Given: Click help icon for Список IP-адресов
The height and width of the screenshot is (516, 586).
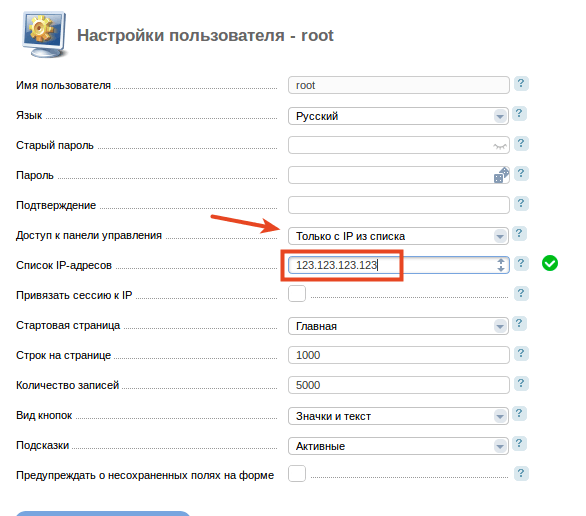Looking at the screenshot, I should [x=521, y=264].
